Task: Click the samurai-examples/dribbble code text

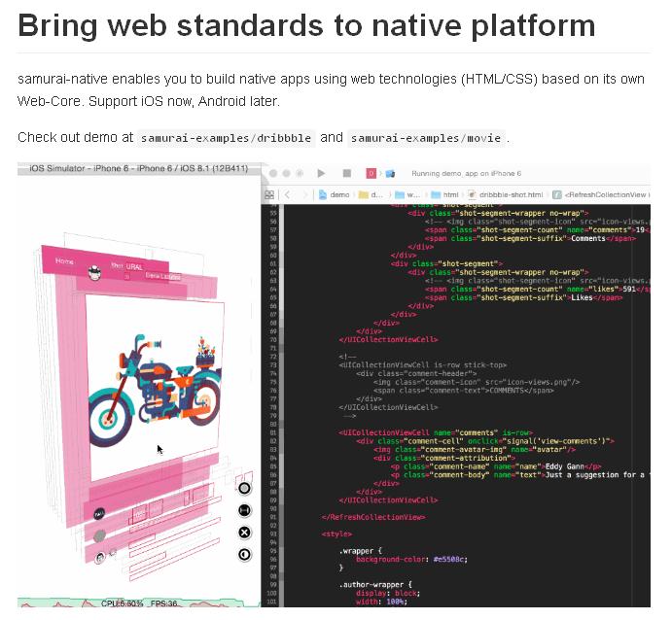Action: coord(226,138)
